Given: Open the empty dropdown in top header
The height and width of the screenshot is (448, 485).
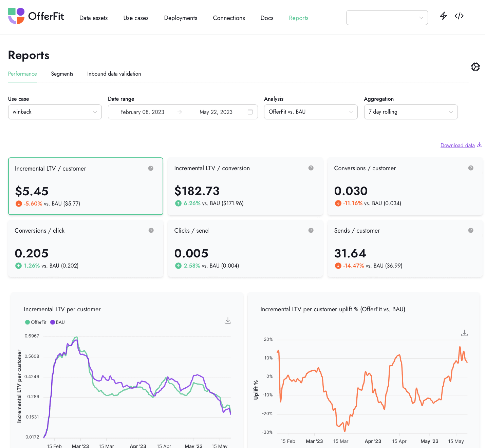Looking at the screenshot, I should pyautogui.click(x=387, y=18).
